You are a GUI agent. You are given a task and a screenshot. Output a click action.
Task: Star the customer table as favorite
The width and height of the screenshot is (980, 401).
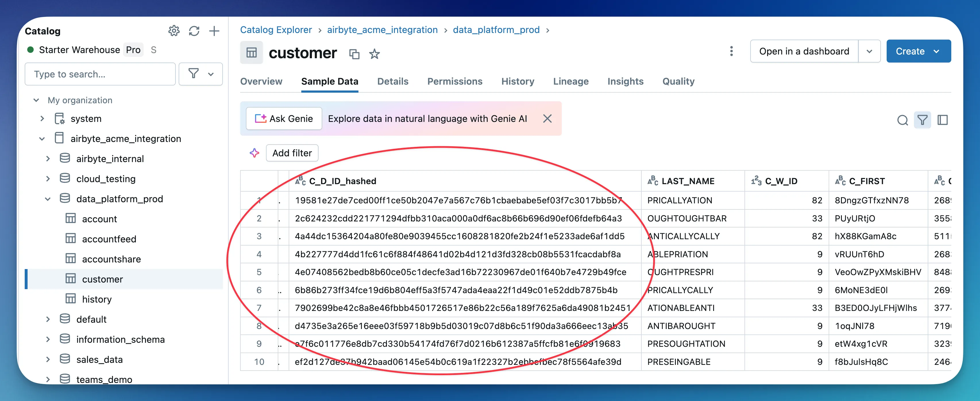(x=374, y=54)
